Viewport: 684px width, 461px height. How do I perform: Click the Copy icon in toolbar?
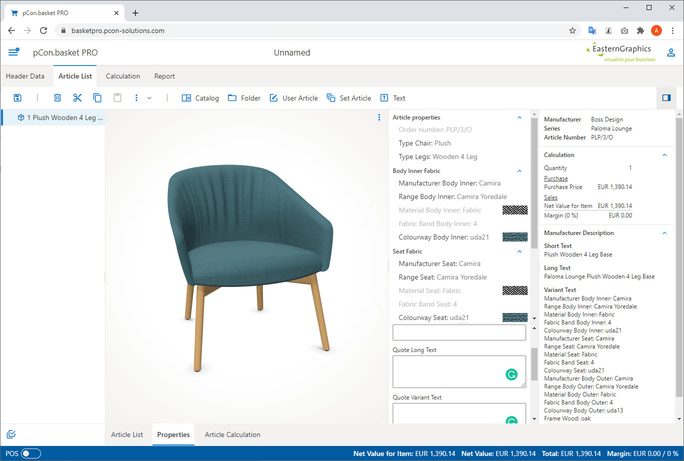click(x=97, y=98)
